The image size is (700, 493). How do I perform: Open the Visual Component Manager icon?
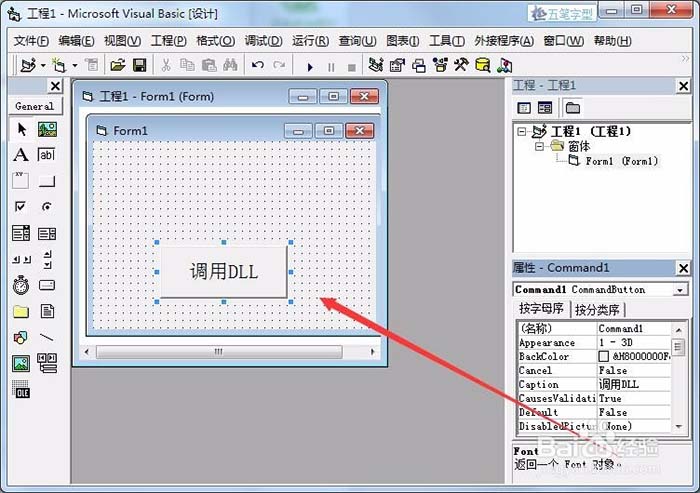tap(504, 66)
